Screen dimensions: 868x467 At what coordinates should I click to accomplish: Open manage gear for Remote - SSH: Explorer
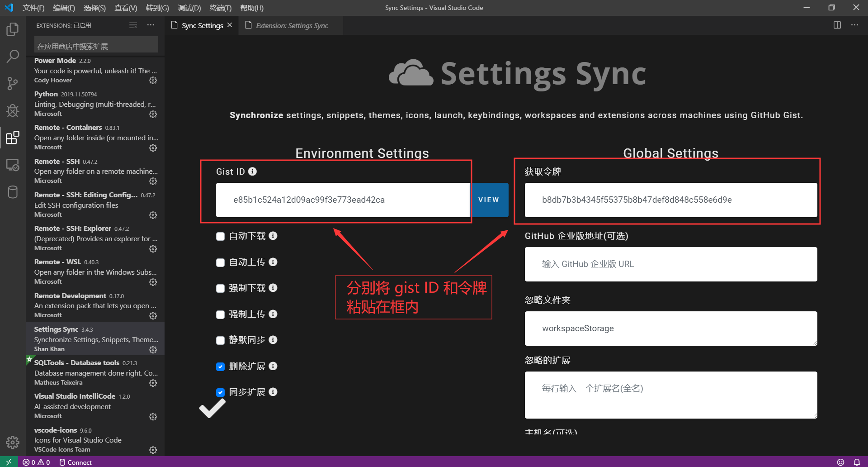pos(153,249)
